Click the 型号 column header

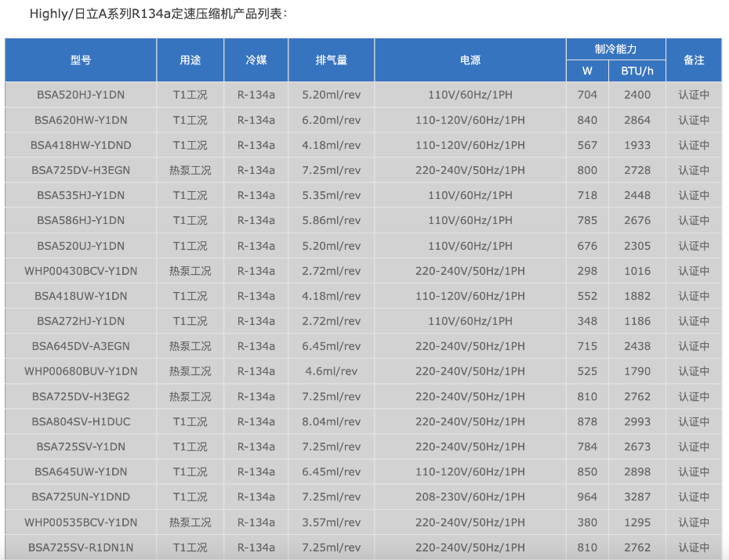coord(81,60)
